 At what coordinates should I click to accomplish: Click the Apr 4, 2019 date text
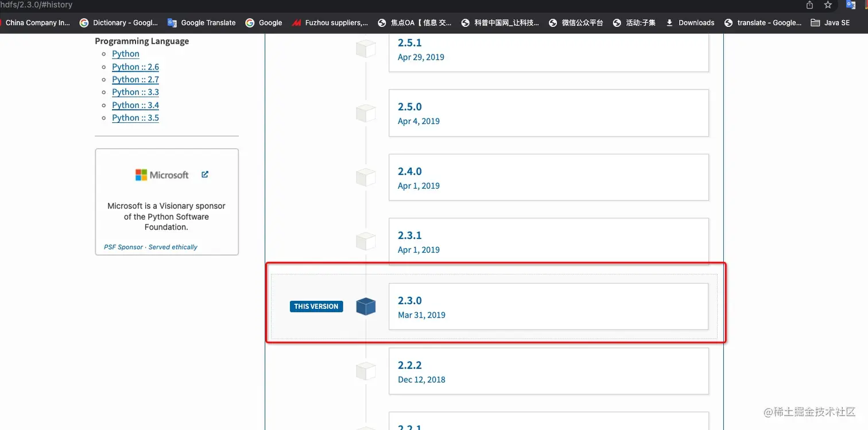(x=418, y=121)
